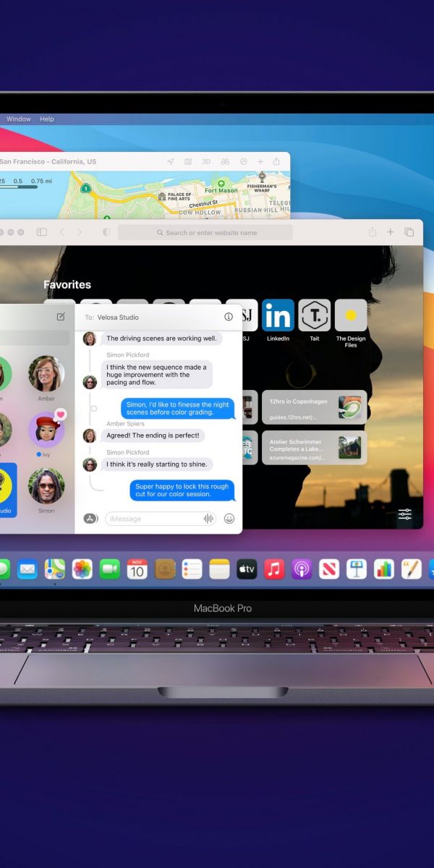Toggle 3D view in Maps
This screenshot has height=868, width=434.
206,162
